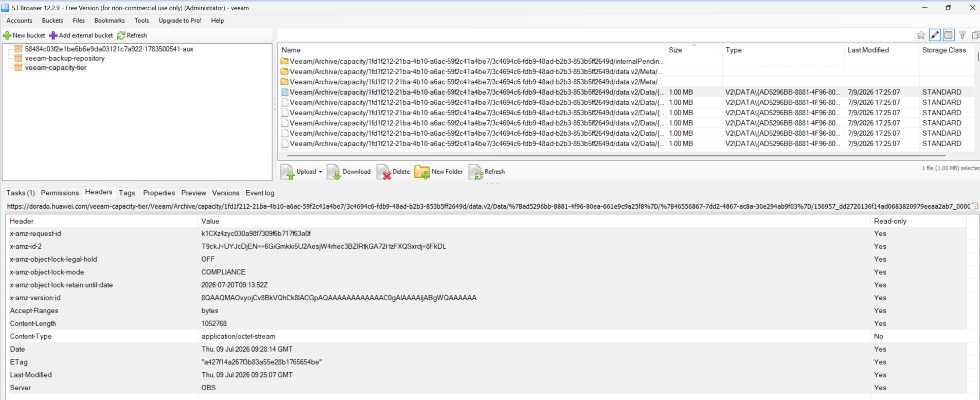
Task: Select the veeam-capacity-tier bucket
Action: point(56,67)
